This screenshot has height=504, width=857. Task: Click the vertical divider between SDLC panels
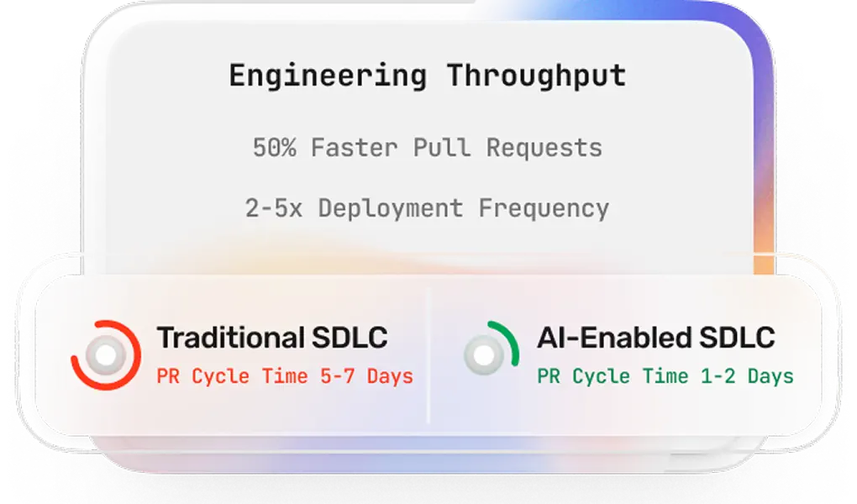pos(428,355)
